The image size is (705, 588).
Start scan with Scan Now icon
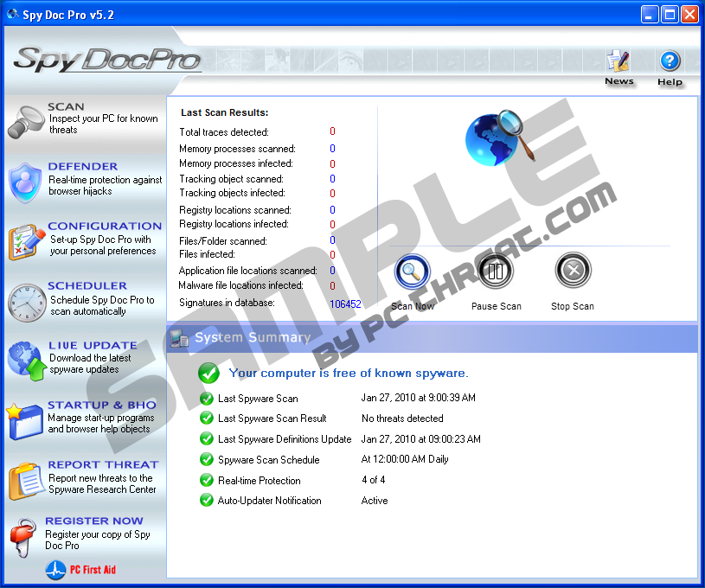point(412,271)
